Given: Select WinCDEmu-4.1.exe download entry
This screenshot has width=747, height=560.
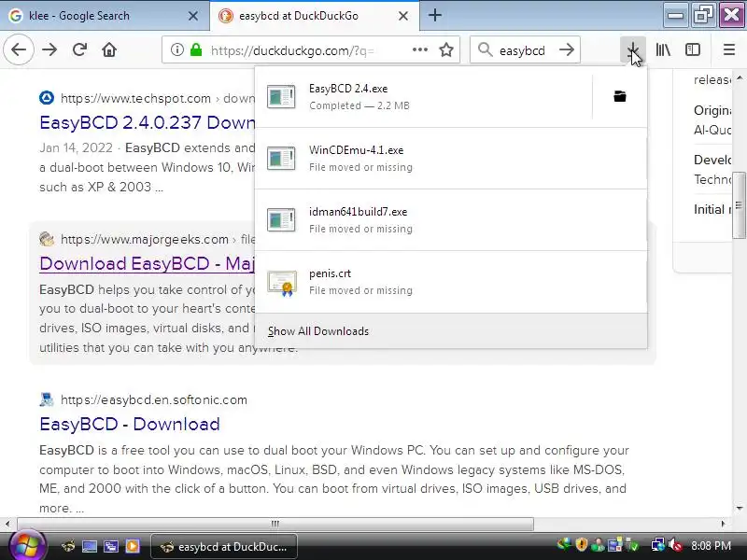Looking at the screenshot, I should 451,159.
